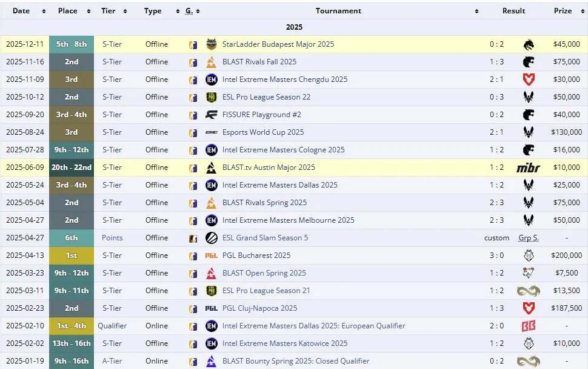
Task: Click the FISSURE Playground #2 logo
Action: pos(212,115)
